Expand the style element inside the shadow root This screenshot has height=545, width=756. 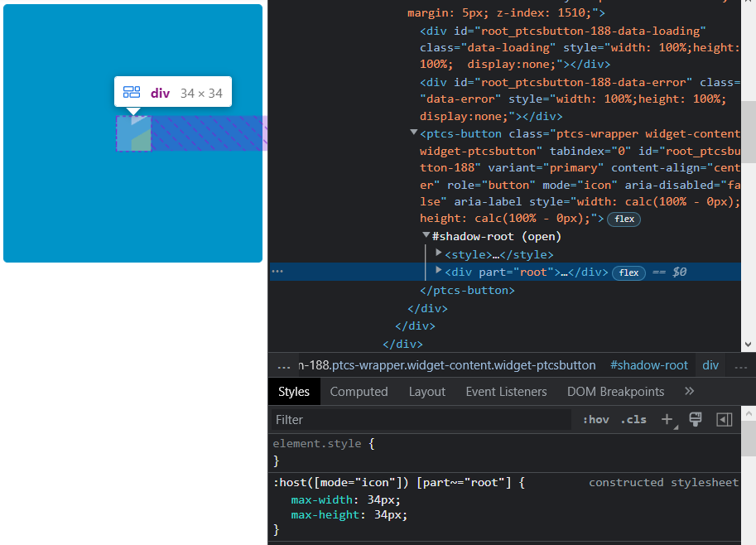coord(438,253)
